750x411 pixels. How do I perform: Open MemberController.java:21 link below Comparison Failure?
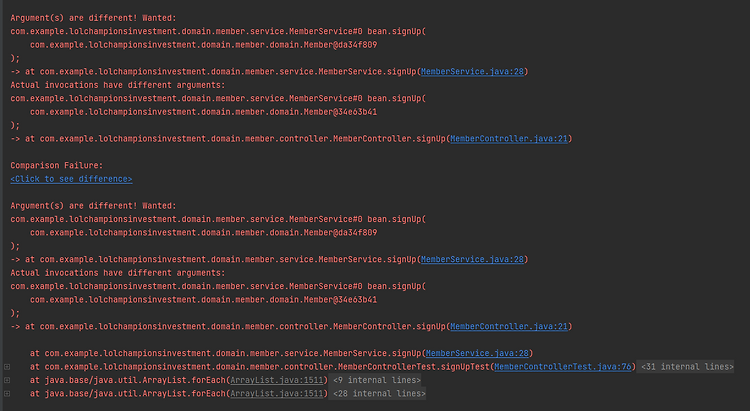pyautogui.click(x=510, y=326)
